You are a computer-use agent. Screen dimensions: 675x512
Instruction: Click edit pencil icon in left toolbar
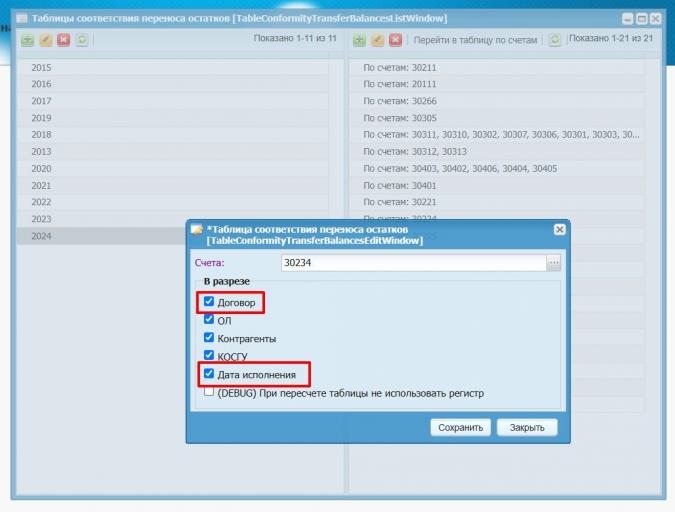tap(46, 40)
